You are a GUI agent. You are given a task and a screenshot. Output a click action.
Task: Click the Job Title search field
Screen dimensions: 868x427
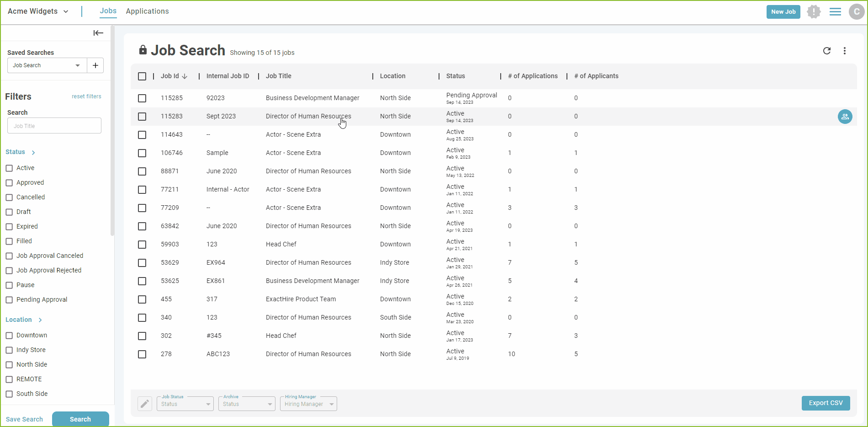54,126
